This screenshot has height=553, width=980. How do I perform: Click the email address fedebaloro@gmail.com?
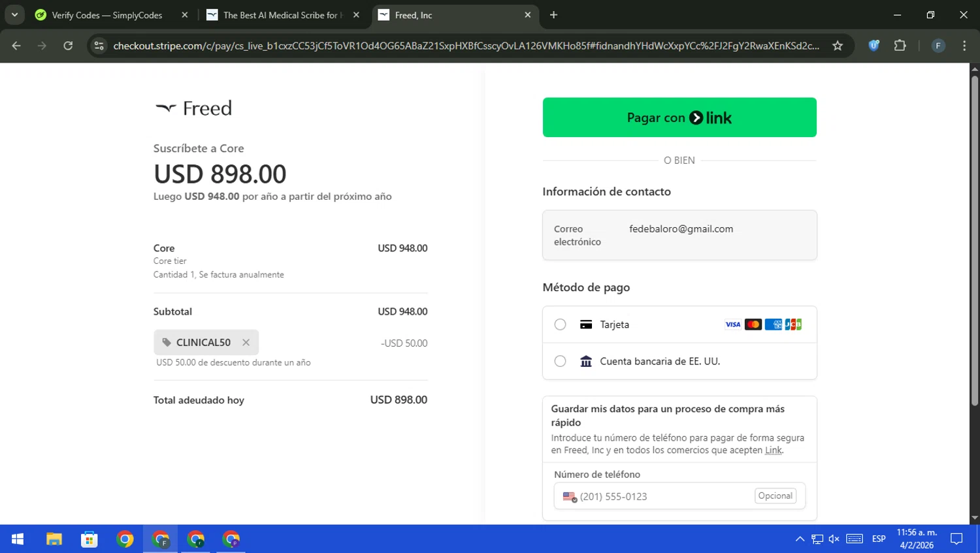click(x=681, y=229)
